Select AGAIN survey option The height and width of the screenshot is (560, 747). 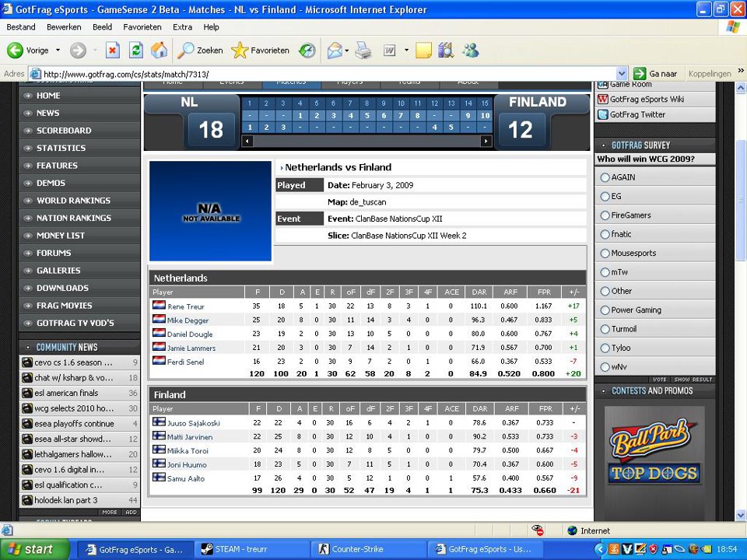[605, 177]
